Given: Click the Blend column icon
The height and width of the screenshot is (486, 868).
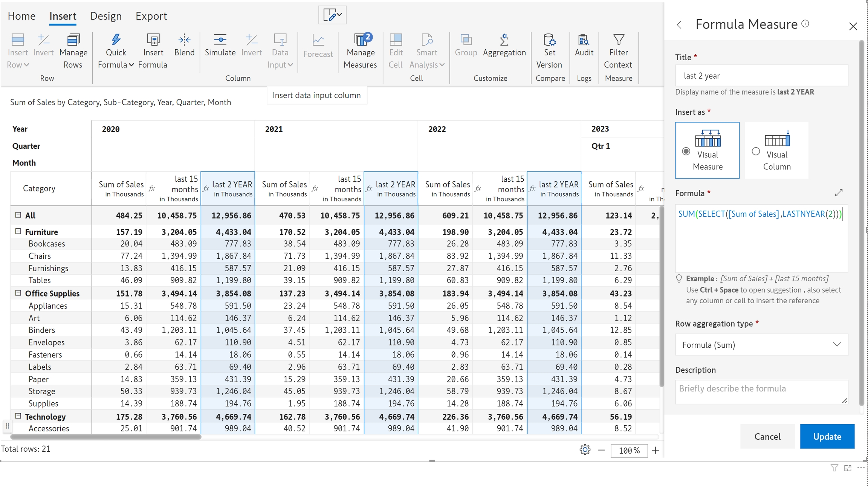Looking at the screenshot, I should (184, 40).
